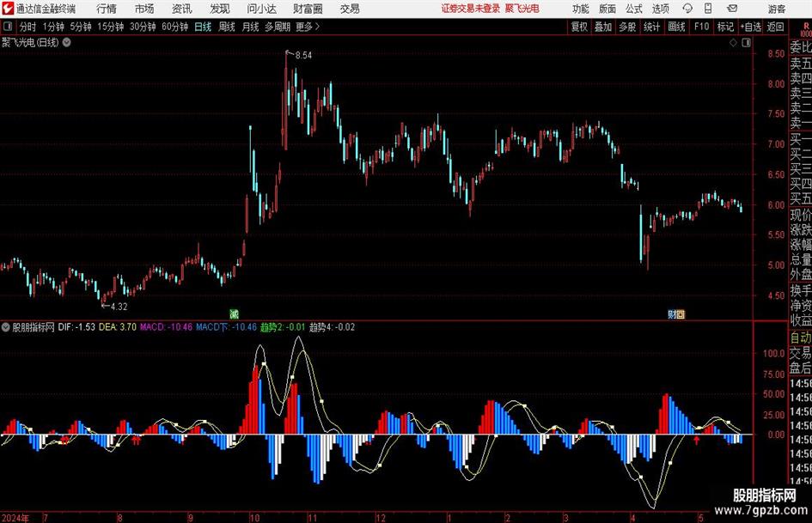Screen dimensions: 812x523
Task: Toggle the left sidebar panel icon
Action: pos(8,27)
